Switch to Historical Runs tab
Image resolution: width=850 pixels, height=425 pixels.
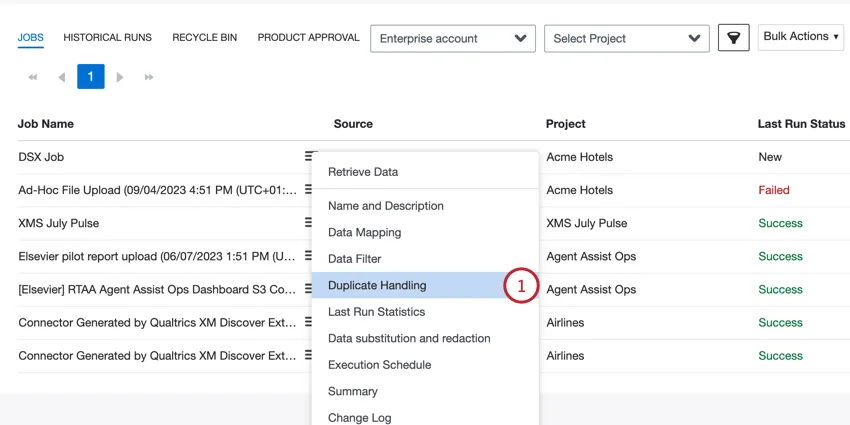107,38
